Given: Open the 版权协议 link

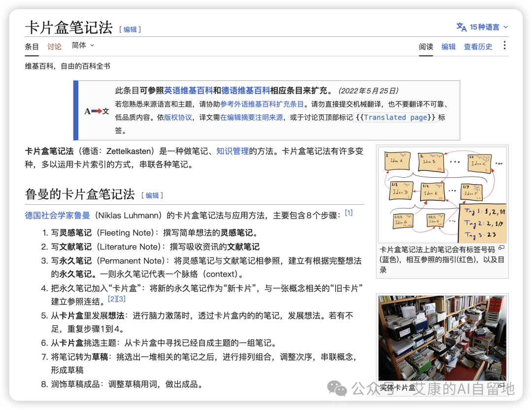Looking at the screenshot, I should pyautogui.click(x=178, y=117).
